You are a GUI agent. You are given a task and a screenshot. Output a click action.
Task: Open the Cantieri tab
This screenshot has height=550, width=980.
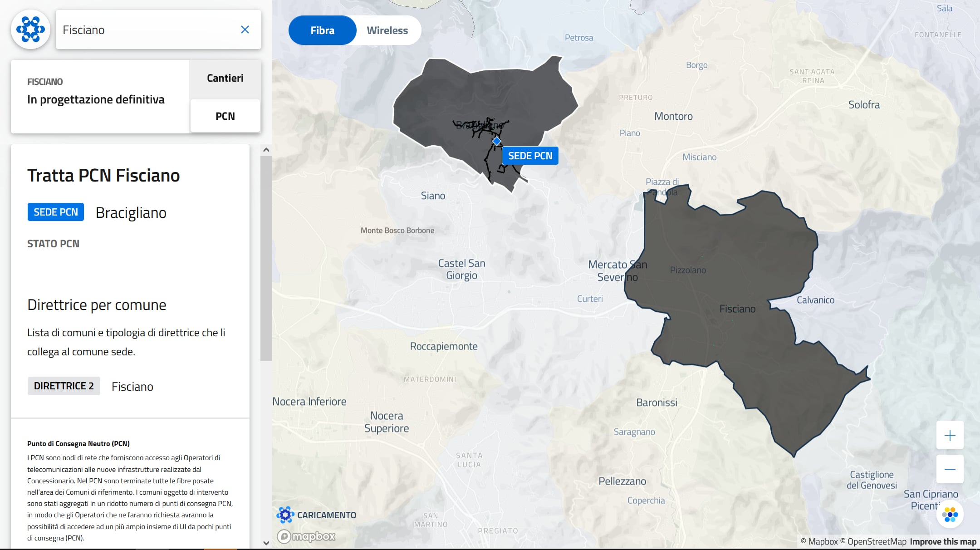(x=225, y=78)
